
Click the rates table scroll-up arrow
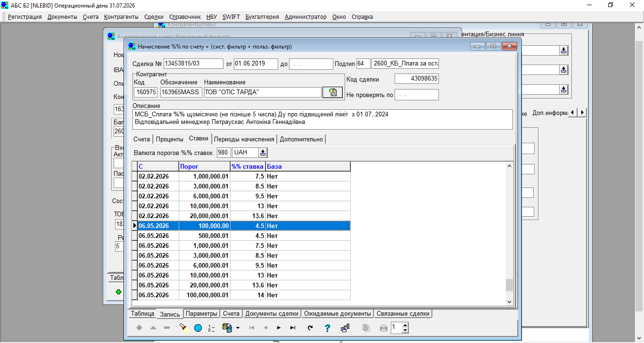point(509,166)
